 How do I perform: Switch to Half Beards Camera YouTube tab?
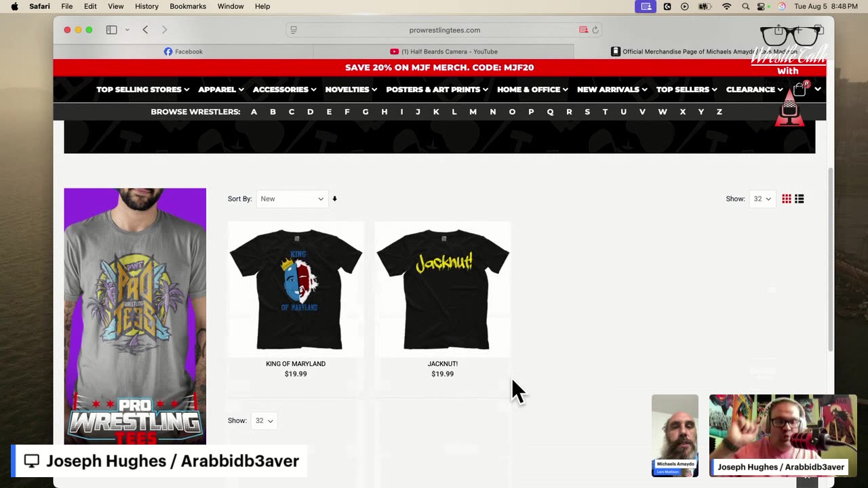[443, 52]
